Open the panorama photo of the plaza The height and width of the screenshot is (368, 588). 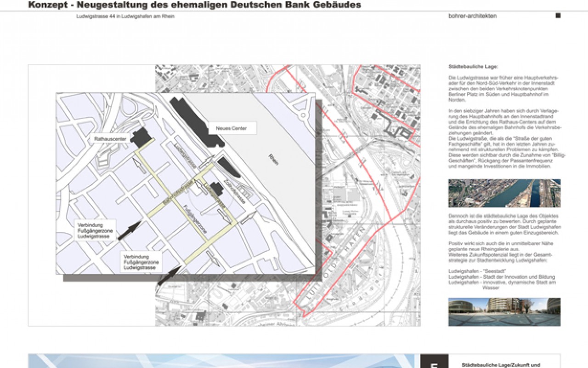(x=504, y=312)
